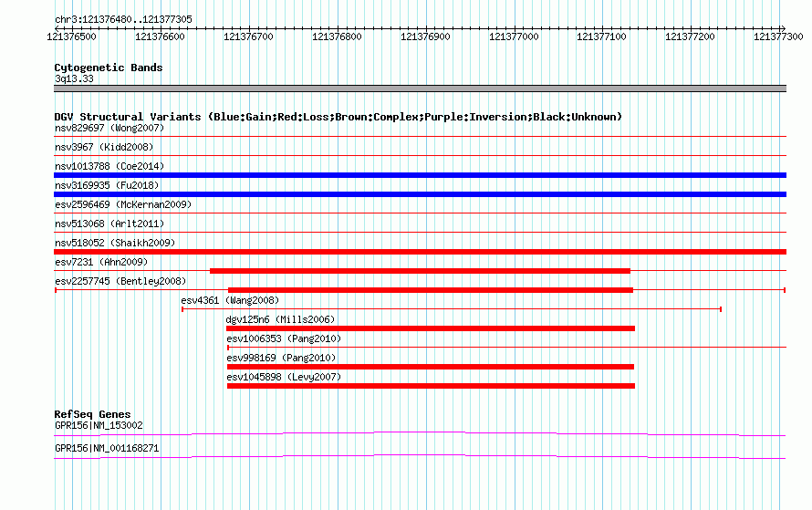Select the thick red bar under nsv518052
This screenshot has height=510, width=812.
[x=420, y=252]
